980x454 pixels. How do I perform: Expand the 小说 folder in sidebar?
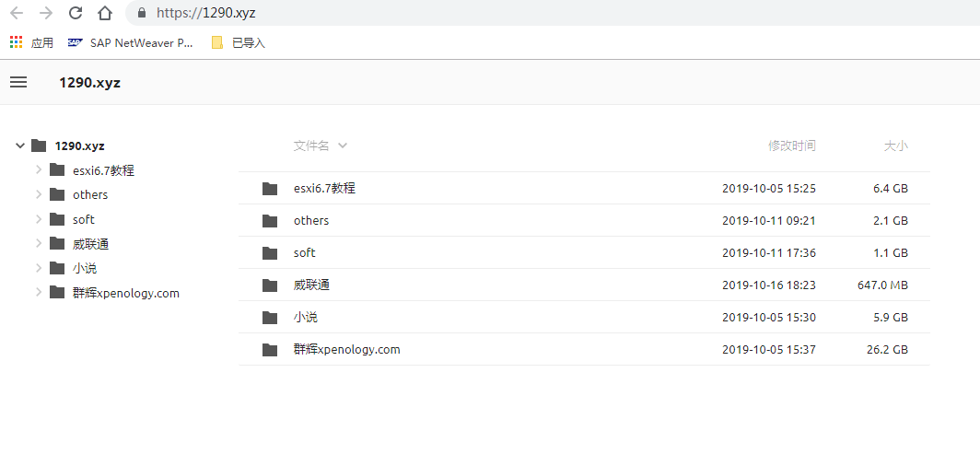point(38,268)
